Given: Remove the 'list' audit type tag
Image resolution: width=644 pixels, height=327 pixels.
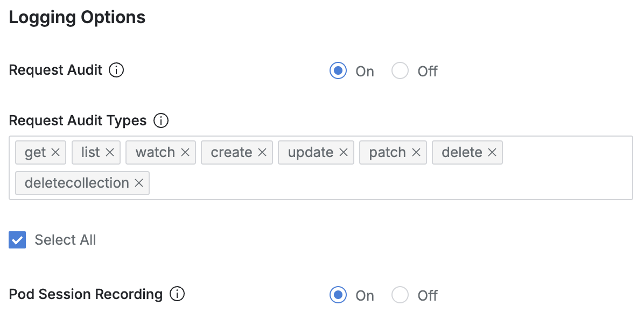Looking at the screenshot, I should tap(110, 153).
